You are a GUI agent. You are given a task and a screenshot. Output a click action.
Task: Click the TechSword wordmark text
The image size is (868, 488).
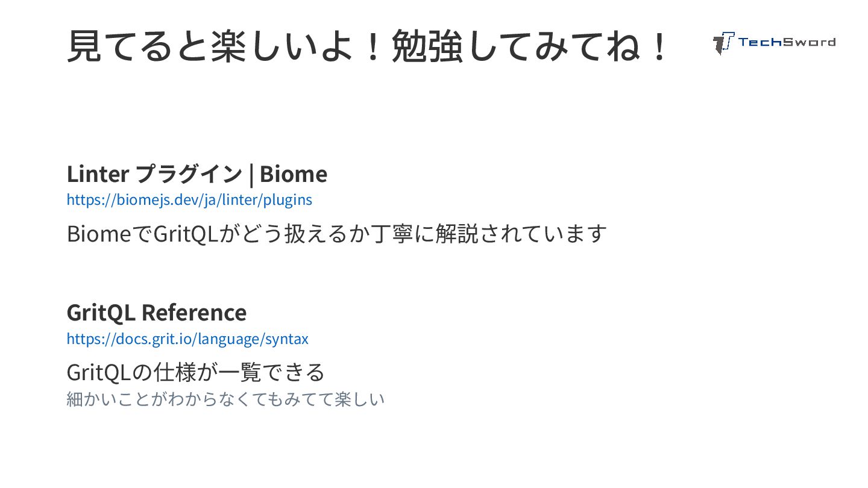(787, 42)
